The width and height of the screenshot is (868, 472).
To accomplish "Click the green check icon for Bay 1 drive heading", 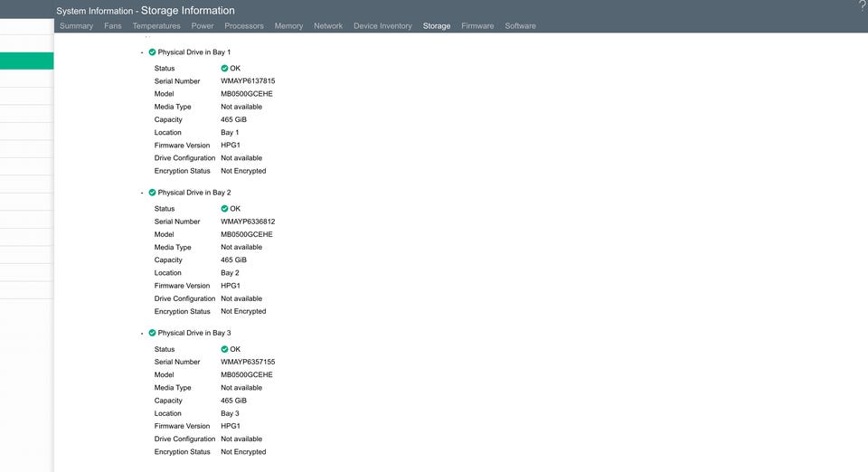I will pyautogui.click(x=152, y=52).
